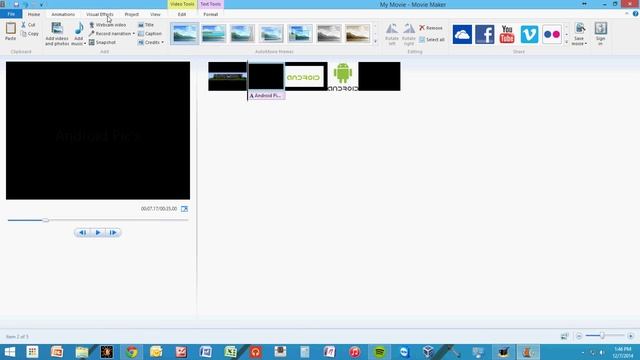Select the Android Pi... text caption item
This screenshot has width=640, height=360.
(266, 96)
